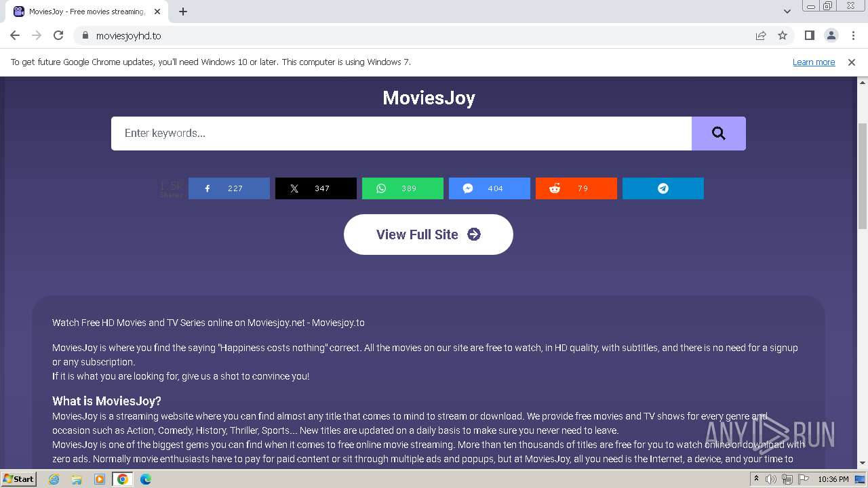Go forward using browser forward arrow
Screen dimensions: 868x488
(37, 35)
